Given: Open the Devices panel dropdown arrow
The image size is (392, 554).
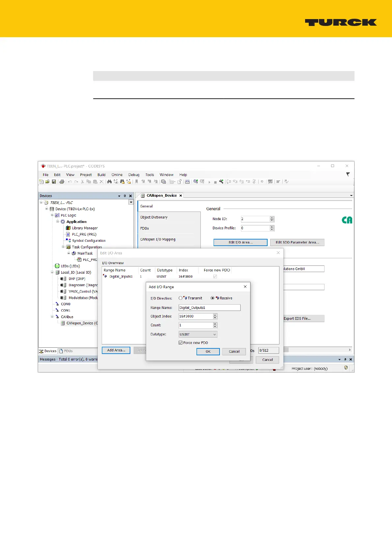Looking at the screenshot, I should tap(119, 196).
